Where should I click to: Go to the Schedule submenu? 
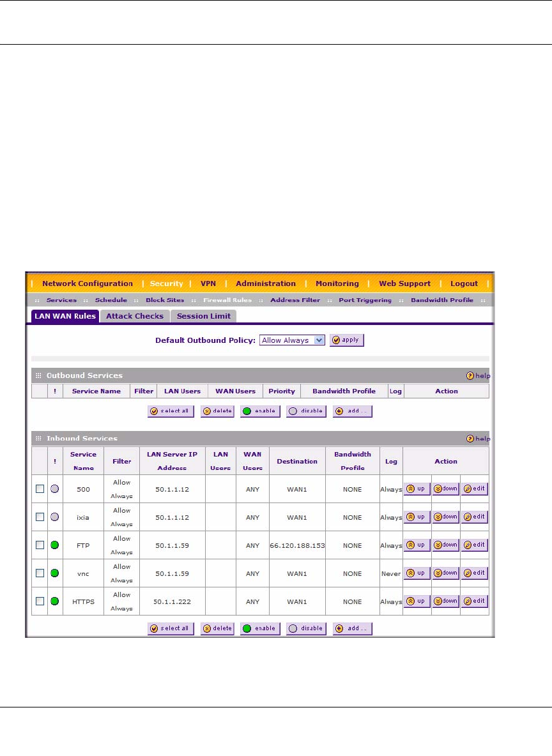111,300
